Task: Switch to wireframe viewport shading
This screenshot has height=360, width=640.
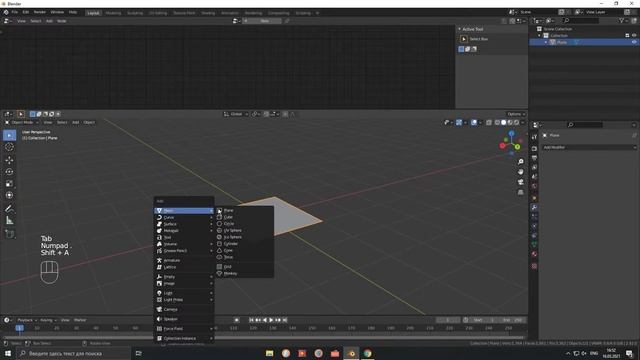Action: coord(497,122)
